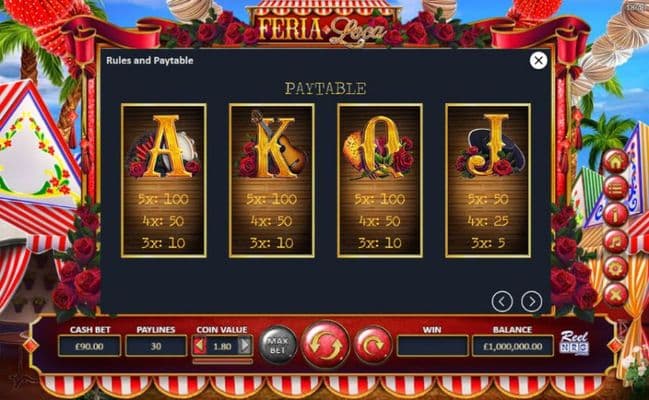This screenshot has height=400, width=649.
Task: Click the red X side menu button
Action: tap(615, 295)
